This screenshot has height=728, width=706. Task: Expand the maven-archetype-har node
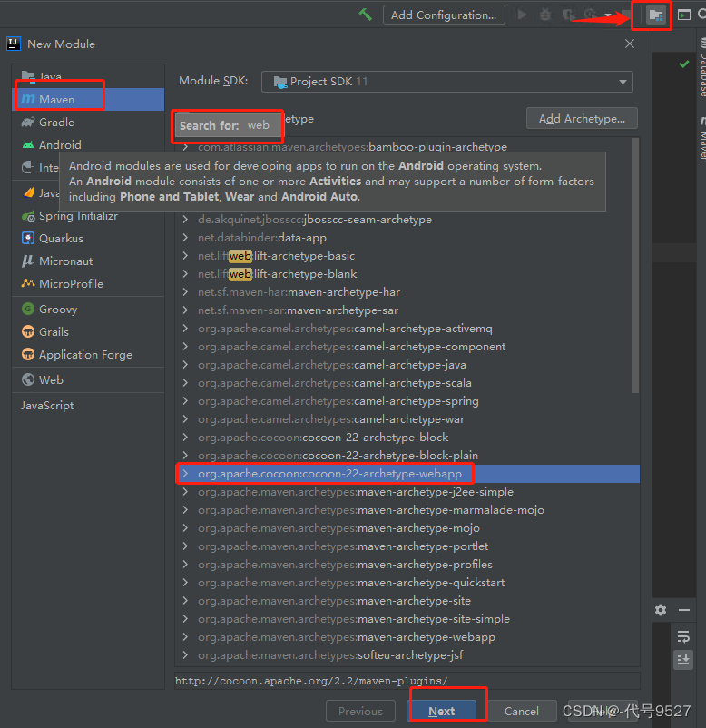pos(185,291)
